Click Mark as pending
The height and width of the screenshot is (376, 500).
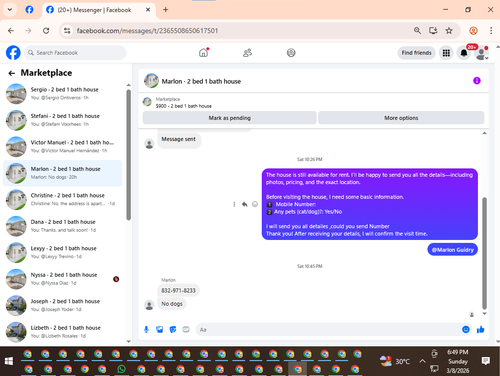click(x=230, y=118)
